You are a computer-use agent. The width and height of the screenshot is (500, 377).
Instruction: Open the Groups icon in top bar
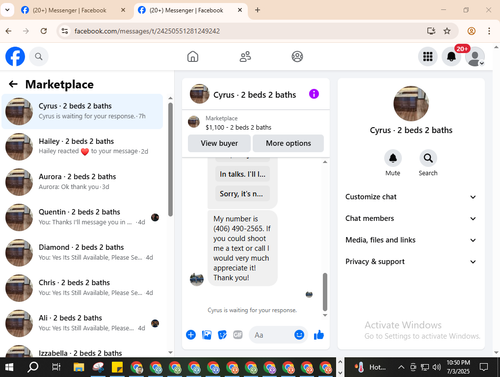(297, 56)
